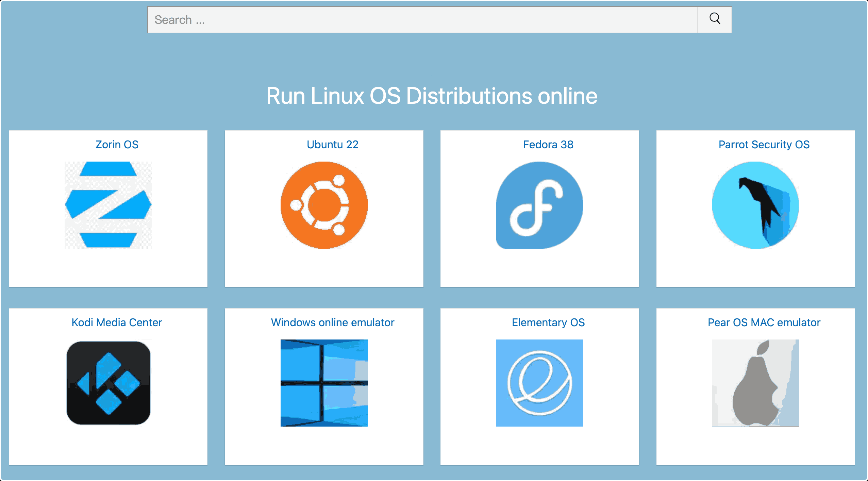Launch Windows online emulator link
Image resolution: width=868 pixels, height=481 pixels.
[x=332, y=322]
